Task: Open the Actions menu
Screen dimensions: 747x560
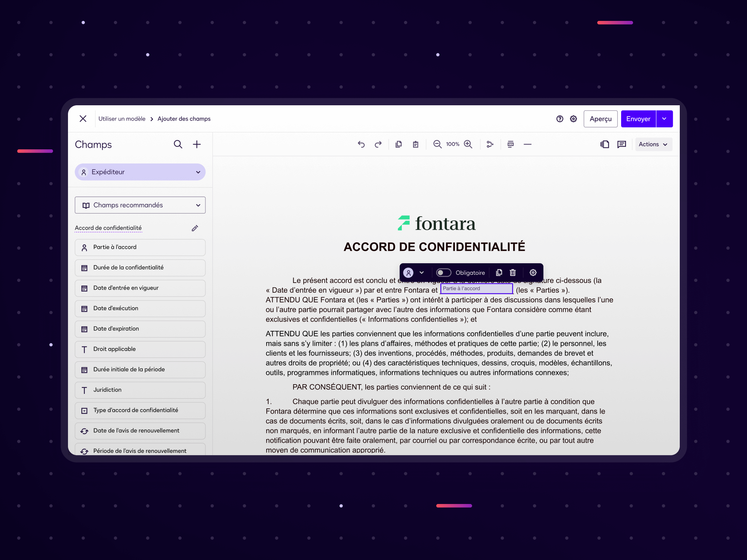Action: (653, 144)
